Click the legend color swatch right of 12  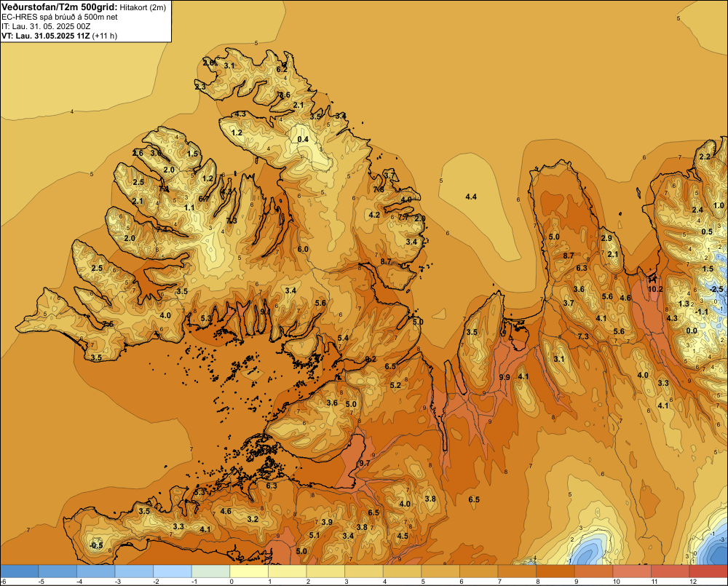pyautogui.click(x=708, y=571)
